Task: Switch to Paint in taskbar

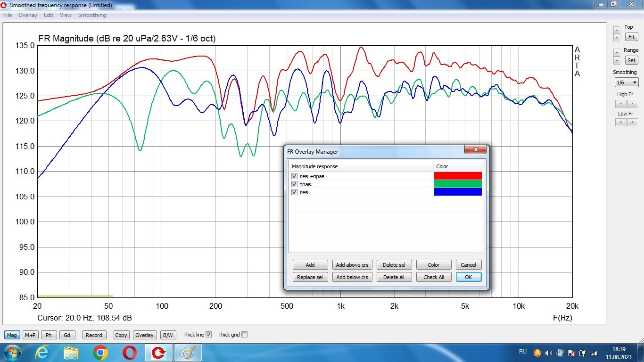Action: [188, 353]
